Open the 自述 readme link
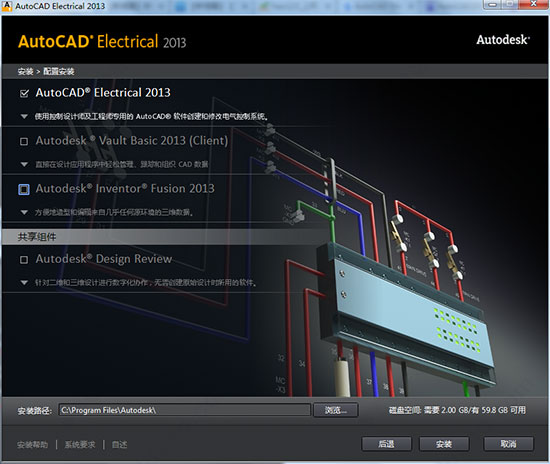This screenshot has height=464, width=550. [119, 445]
